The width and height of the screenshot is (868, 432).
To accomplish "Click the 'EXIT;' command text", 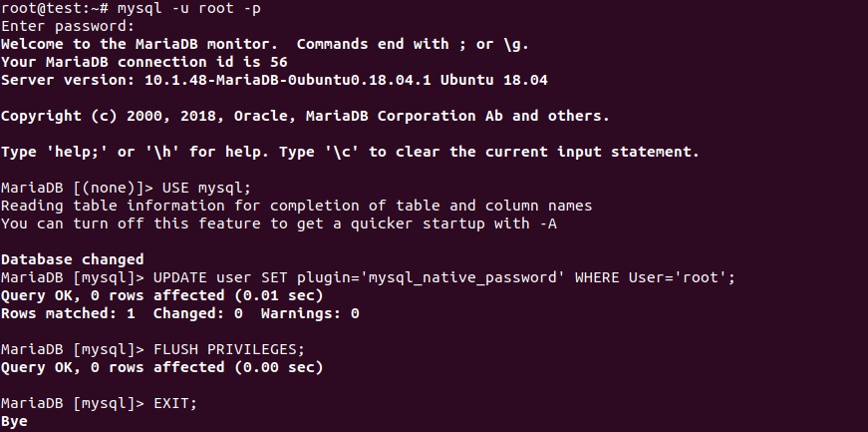I will click(x=175, y=403).
